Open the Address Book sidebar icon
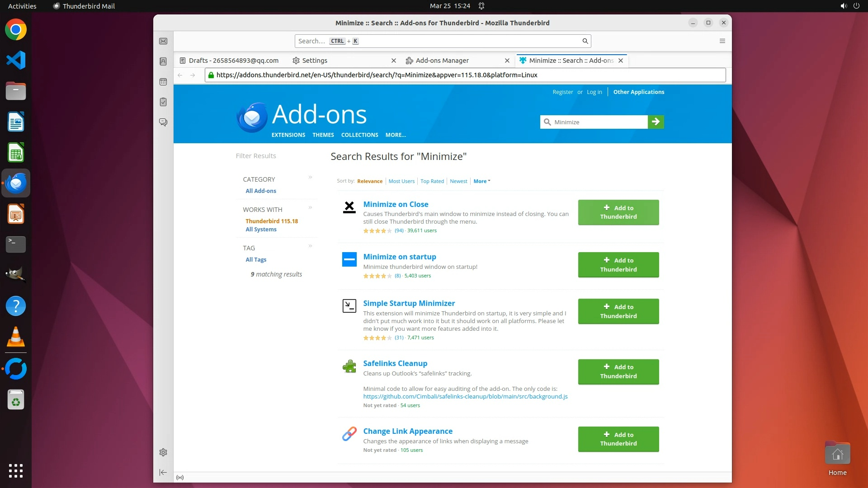 [163, 61]
